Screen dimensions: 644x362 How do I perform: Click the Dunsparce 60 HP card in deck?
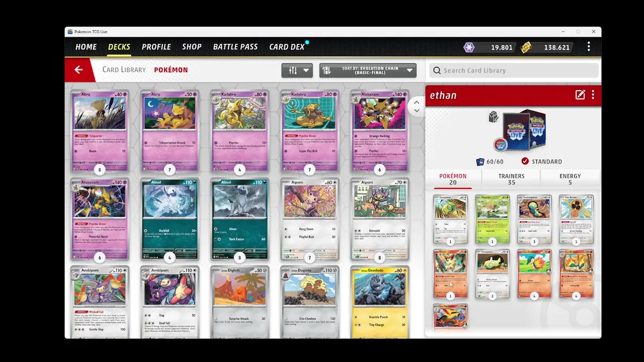tap(450, 220)
